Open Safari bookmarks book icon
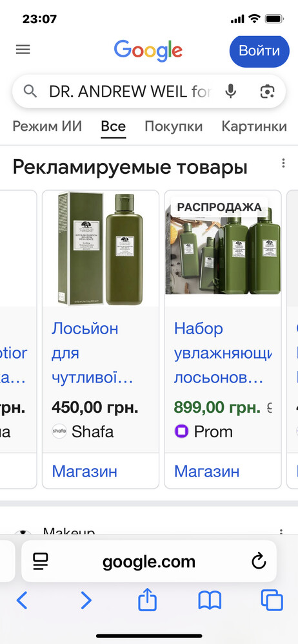This screenshot has width=298, height=644. coord(210,600)
